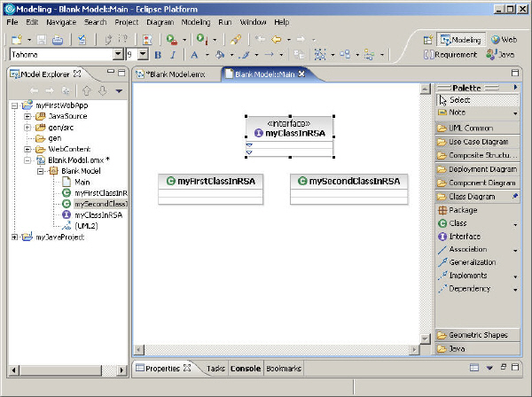The width and height of the screenshot is (532, 397).
Task: Click the Open Perspective icon
Action: pos(428,40)
